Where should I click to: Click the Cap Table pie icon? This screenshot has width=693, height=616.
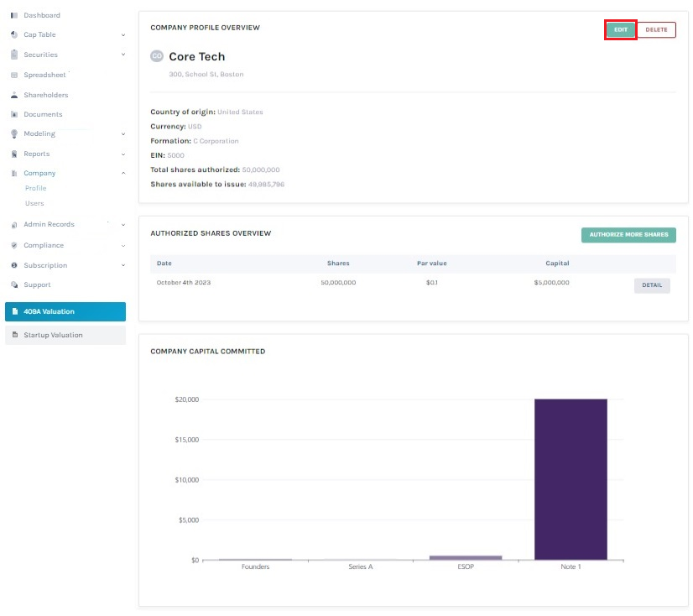[14, 34]
